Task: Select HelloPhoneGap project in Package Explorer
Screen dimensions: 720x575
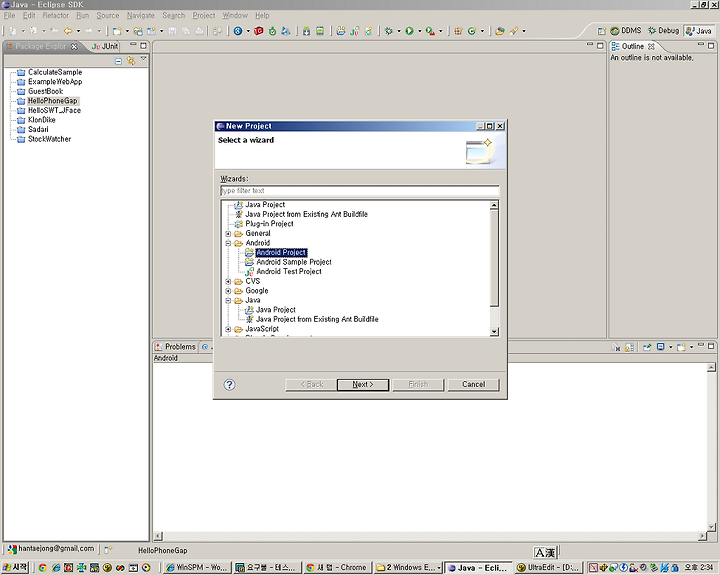Action: click(x=52, y=101)
